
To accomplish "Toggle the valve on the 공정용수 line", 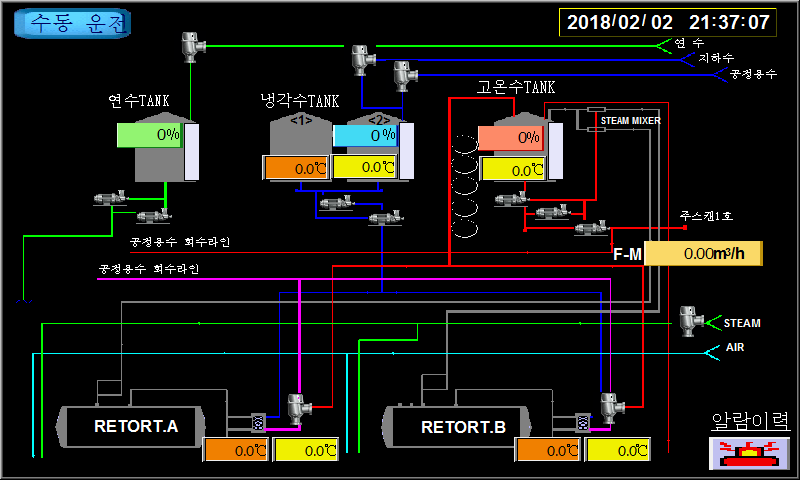I will (402, 73).
